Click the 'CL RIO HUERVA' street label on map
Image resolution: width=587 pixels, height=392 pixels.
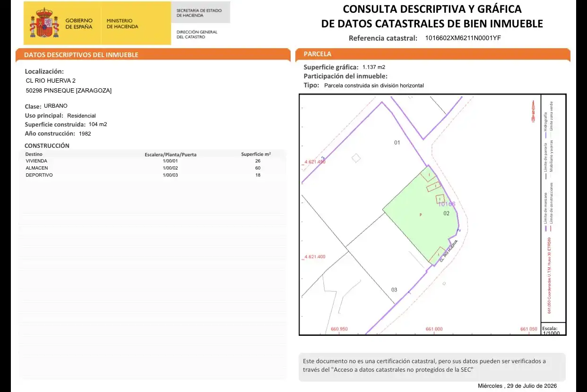pos(449,251)
